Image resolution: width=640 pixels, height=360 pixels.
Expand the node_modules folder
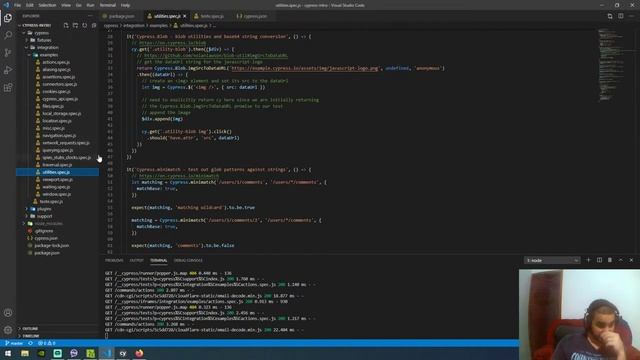pyautogui.click(x=48, y=224)
